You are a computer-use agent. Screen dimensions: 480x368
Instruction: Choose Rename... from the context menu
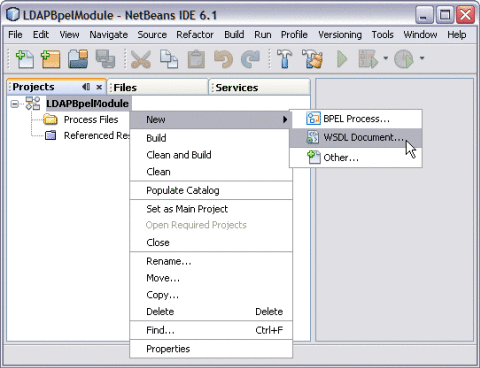pos(211,261)
